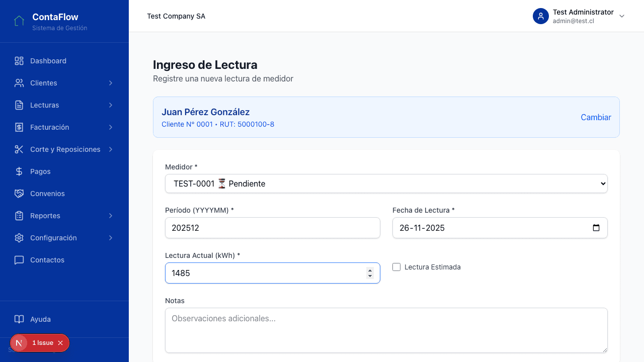Click the ContaFlow house logo icon
This screenshot has width=644, height=362.
tap(19, 21)
